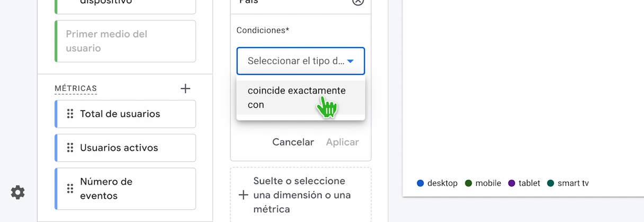The image size is (644, 222).
Task: Open Seleccionar el tipo de coincidencia dropdown
Action: (x=296, y=61)
